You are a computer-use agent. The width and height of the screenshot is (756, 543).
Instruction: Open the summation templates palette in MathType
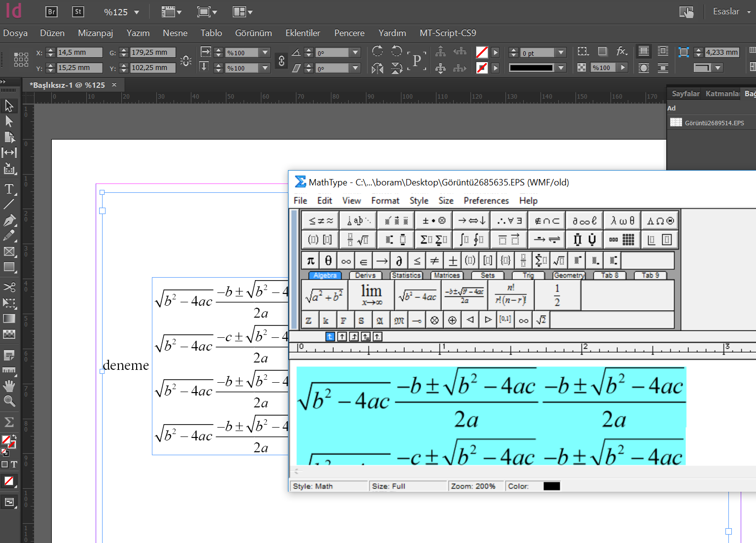pos(433,240)
